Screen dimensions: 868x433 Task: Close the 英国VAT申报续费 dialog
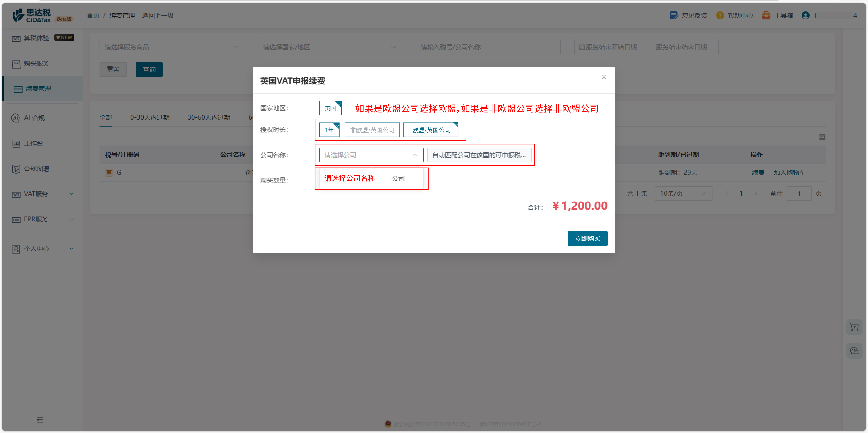tap(604, 77)
